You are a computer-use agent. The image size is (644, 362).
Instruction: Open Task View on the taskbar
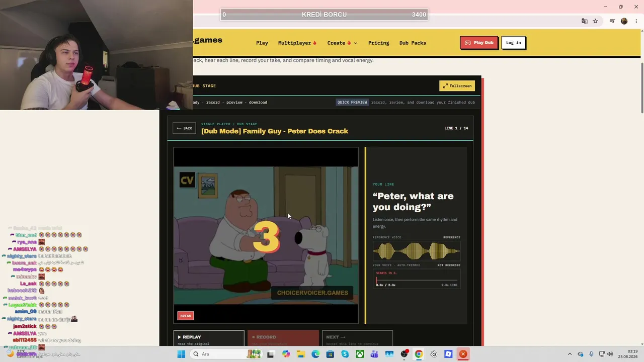click(x=270, y=354)
